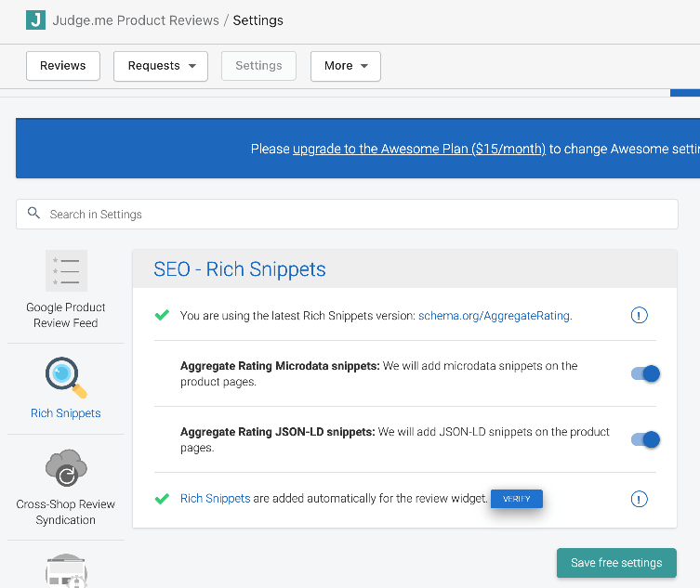Screen dimensions: 700x588
Task: Click the search magnifier icon in Settings
Action: pyautogui.click(x=33, y=213)
